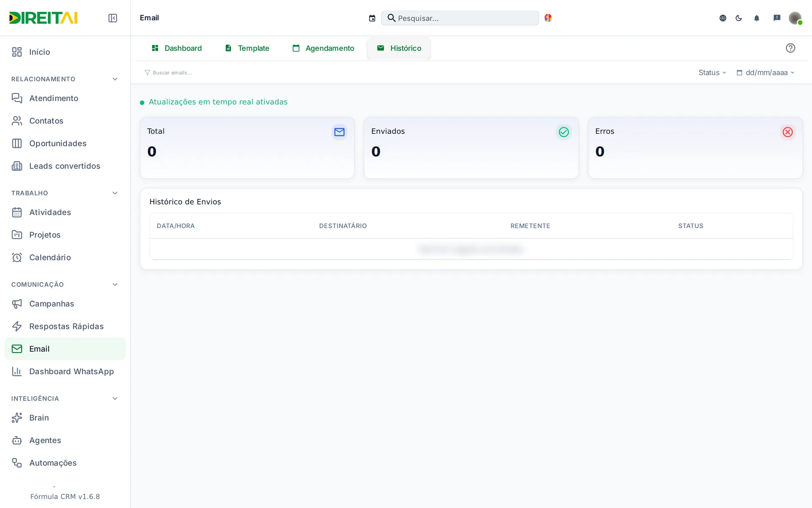Select Email in the sidebar

pyautogui.click(x=65, y=349)
